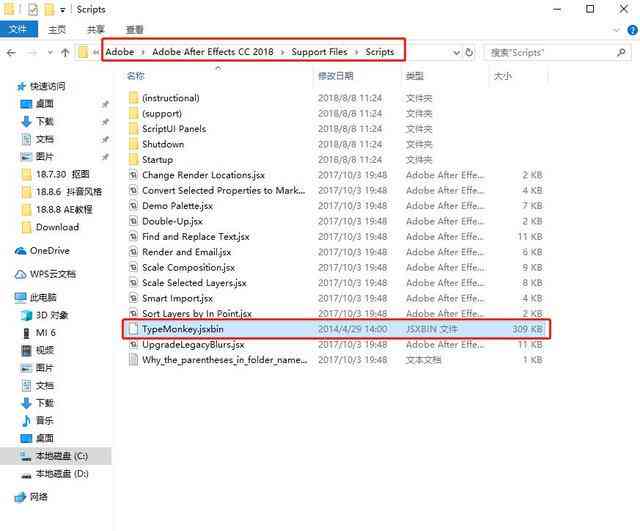
Task: Open 此电脑 This PC in sidebar
Action: coord(43,297)
